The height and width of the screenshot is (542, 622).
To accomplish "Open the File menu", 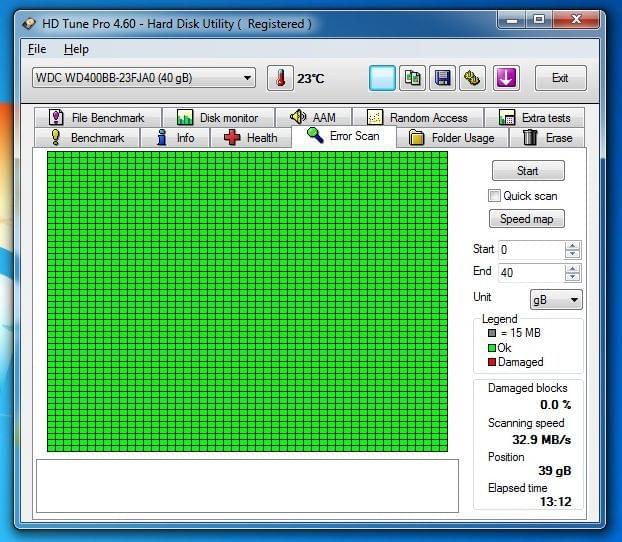I will click(37, 49).
